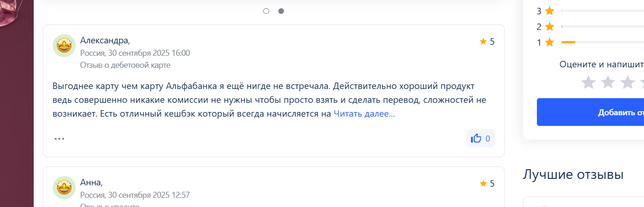Click Анна's emoji avatar
Screen dimensions: 644x207
coord(64,188)
